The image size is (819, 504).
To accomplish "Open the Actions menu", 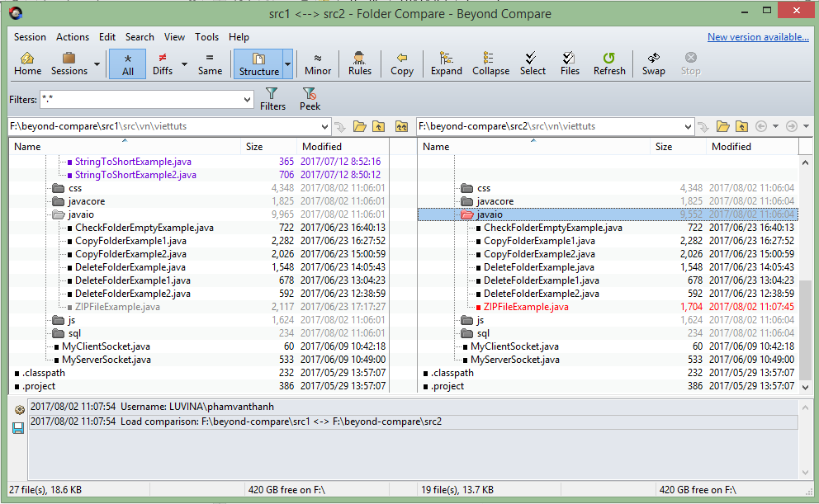I will point(73,37).
